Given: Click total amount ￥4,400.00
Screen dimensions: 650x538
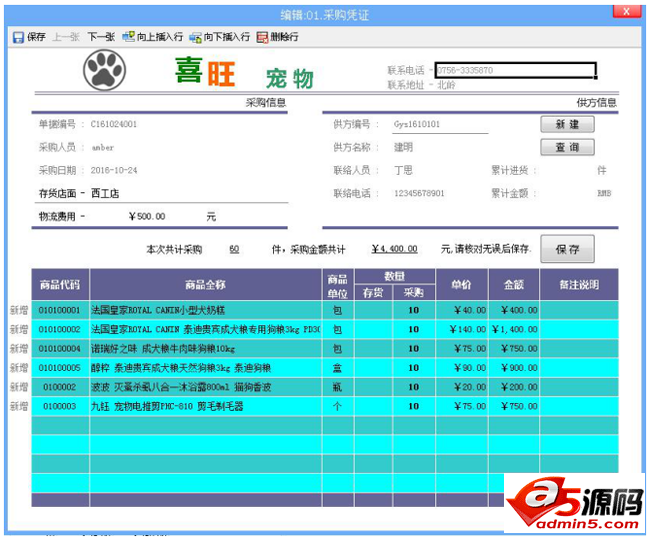Looking at the screenshot, I should tap(395, 249).
